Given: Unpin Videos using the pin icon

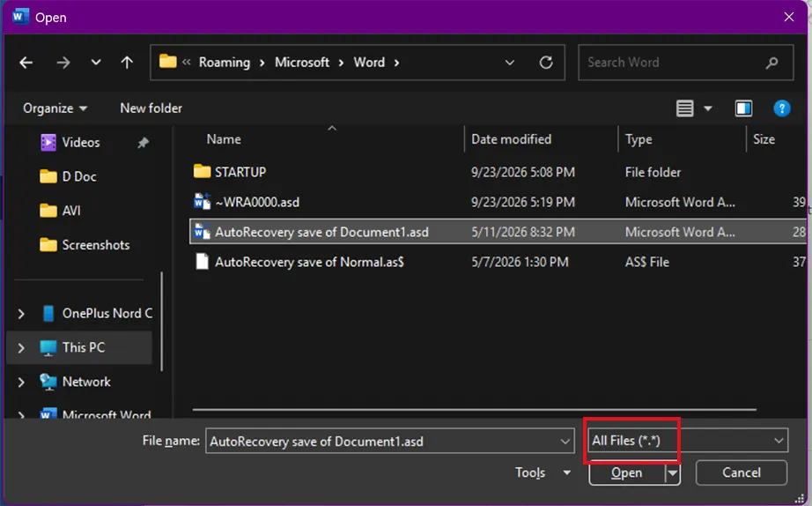Looking at the screenshot, I should (x=143, y=143).
